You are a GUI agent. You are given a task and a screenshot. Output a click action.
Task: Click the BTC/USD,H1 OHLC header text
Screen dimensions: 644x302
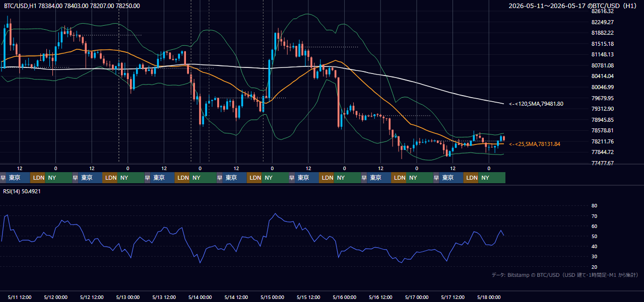(x=72, y=6)
